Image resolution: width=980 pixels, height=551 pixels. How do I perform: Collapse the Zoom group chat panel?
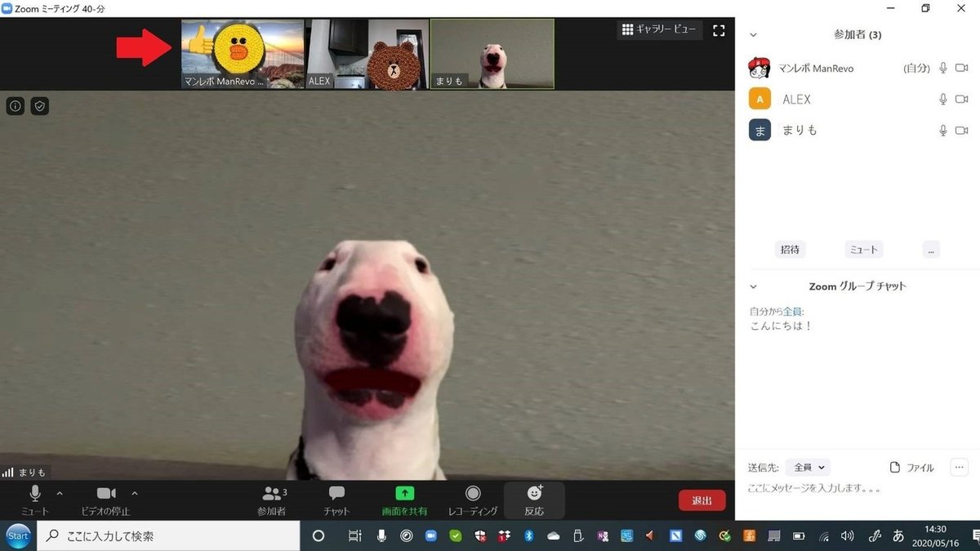point(753,287)
